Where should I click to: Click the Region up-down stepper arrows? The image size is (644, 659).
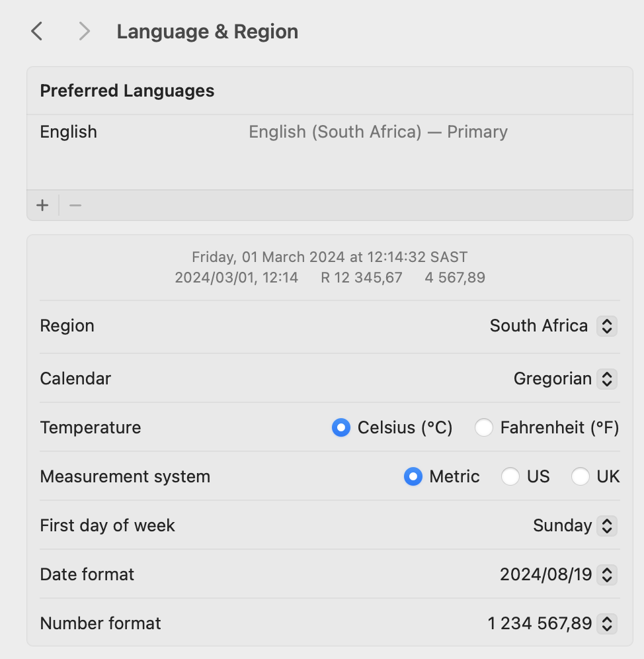click(x=606, y=326)
